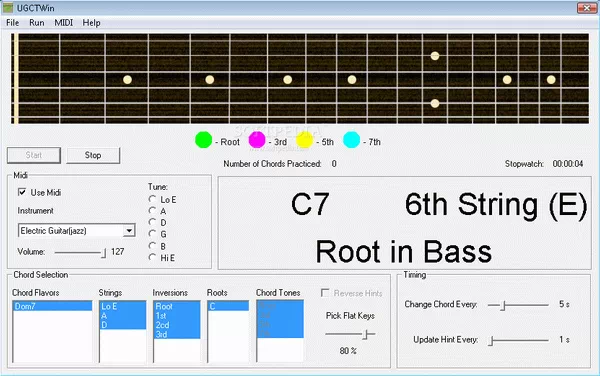Adjust the Volume slider handle
This screenshot has width=600, height=376.
tap(103, 253)
